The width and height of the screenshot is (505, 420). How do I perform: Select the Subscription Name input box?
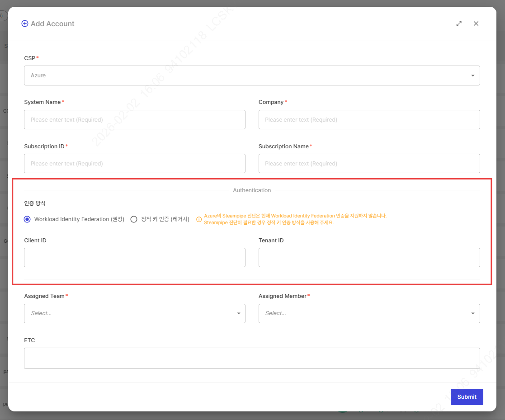[x=369, y=164]
